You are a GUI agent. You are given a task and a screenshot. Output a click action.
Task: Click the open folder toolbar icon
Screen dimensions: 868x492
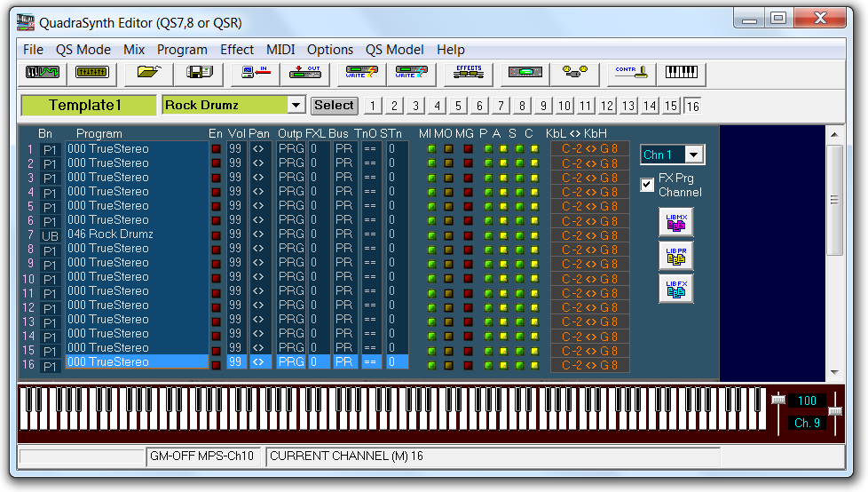(x=147, y=74)
